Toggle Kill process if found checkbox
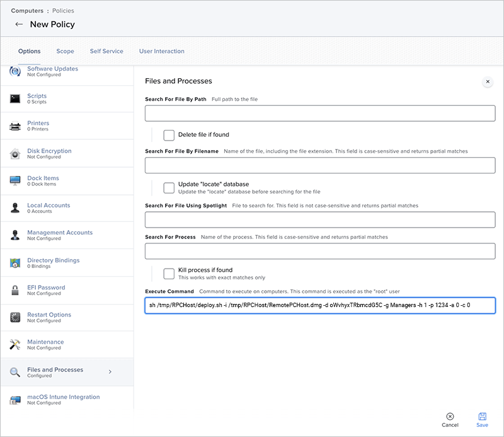This screenshot has width=504, height=437. [x=169, y=273]
